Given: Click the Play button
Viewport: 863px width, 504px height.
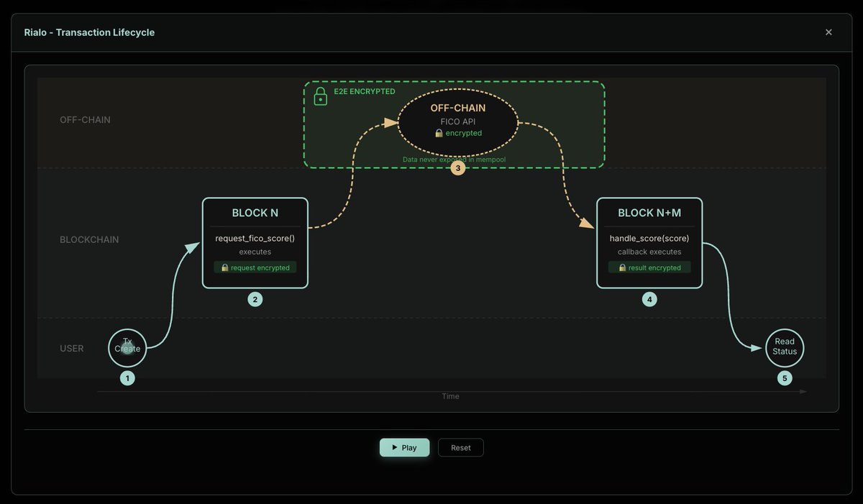Looking at the screenshot, I should [x=404, y=447].
